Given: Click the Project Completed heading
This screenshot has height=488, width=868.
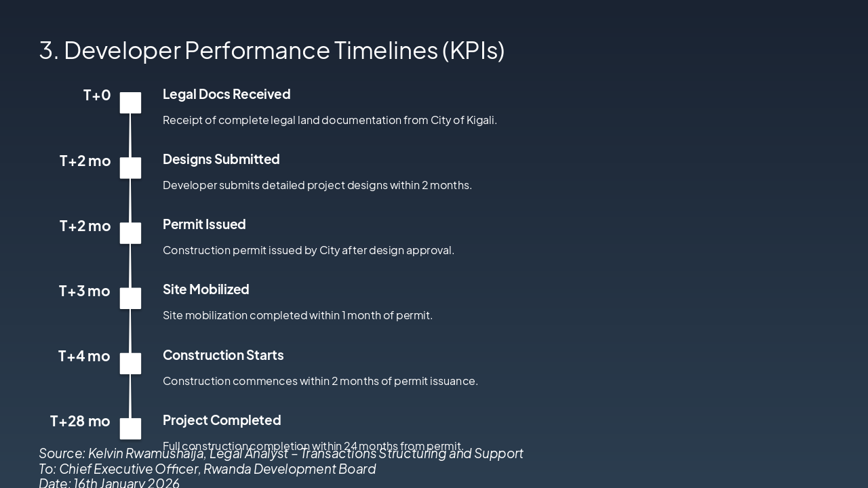Looking at the screenshot, I should coord(222,420).
